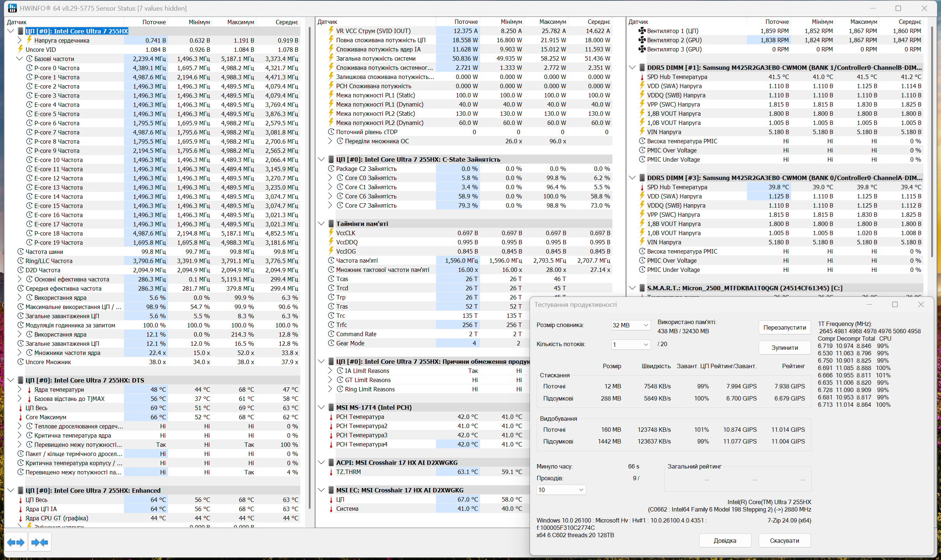This screenshot has width=941, height=560.
Task: Click the clock icon beside Gear Mode
Action: pyautogui.click(x=331, y=344)
